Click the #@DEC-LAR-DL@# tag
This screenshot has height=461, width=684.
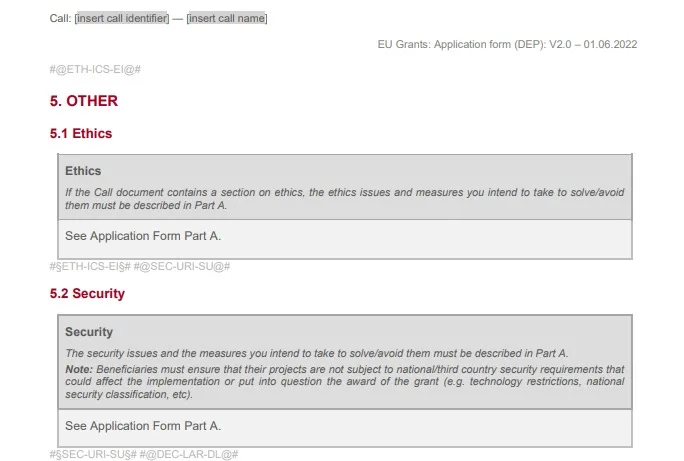click(189, 454)
